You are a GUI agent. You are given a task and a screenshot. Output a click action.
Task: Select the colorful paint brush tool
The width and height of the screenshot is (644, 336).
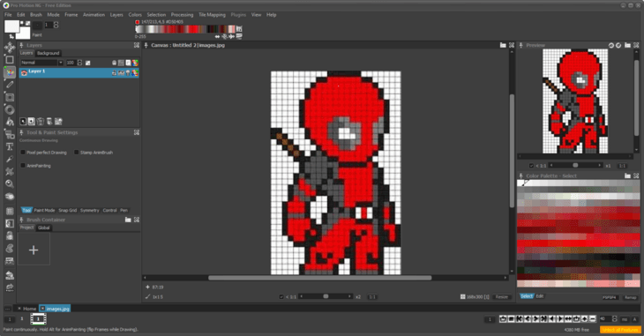coord(10,72)
